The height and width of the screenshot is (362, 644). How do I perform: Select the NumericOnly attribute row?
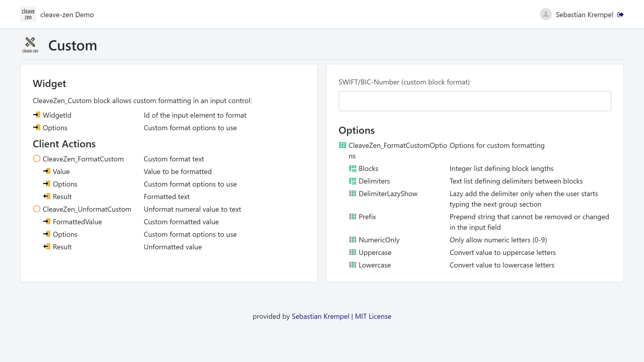coord(379,240)
